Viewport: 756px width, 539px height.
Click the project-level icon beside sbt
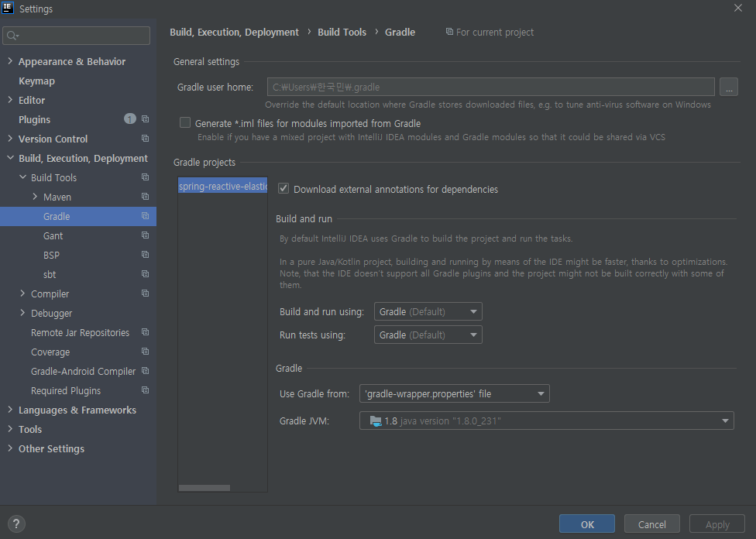145,273
